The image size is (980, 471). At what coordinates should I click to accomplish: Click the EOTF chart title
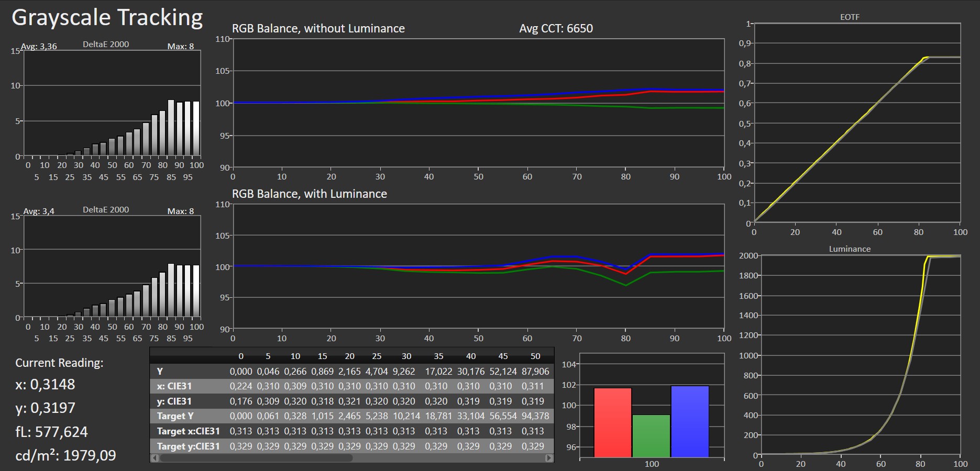[850, 17]
